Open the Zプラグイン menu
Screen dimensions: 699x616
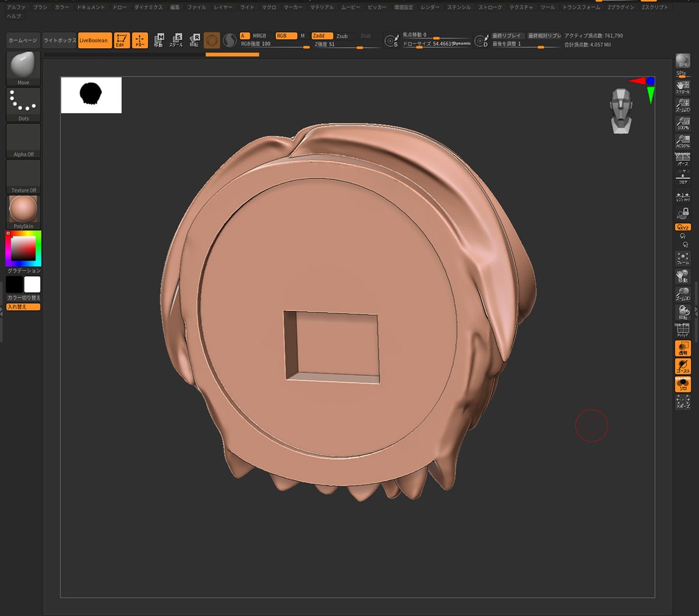(621, 8)
